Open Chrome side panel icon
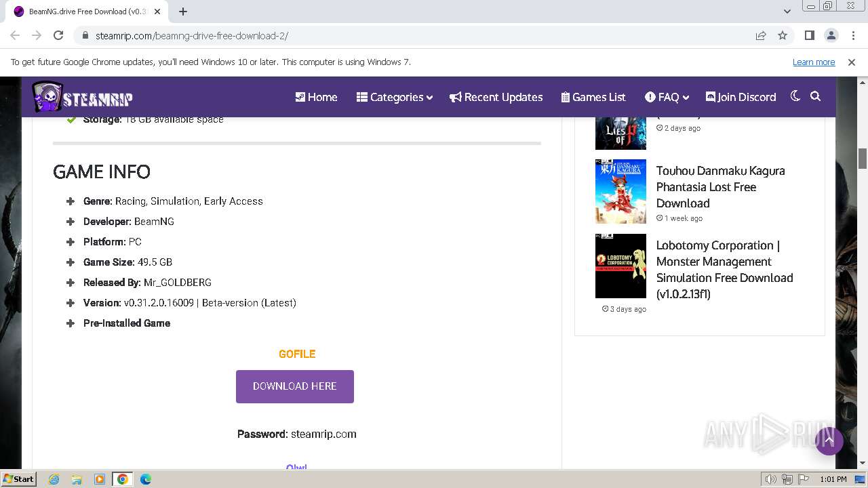 point(810,35)
